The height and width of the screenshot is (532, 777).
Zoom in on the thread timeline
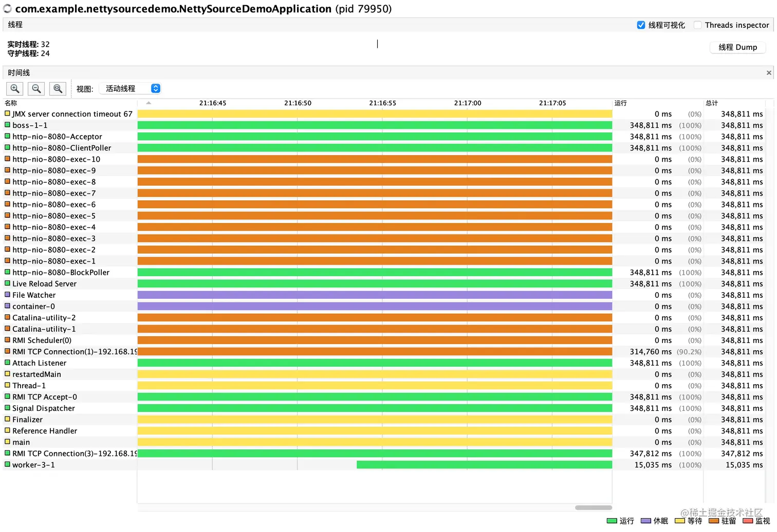click(15, 88)
